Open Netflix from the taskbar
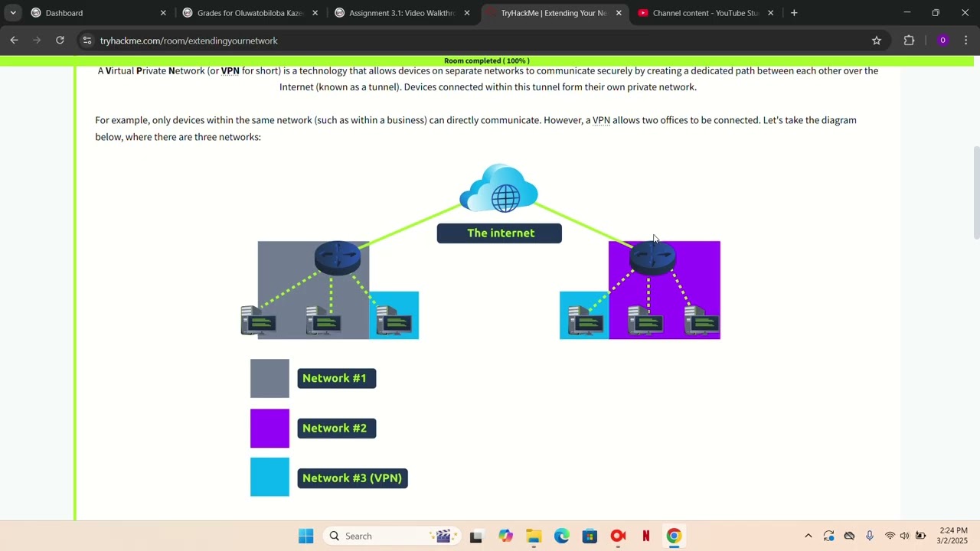This screenshot has height=551, width=980. click(646, 536)
